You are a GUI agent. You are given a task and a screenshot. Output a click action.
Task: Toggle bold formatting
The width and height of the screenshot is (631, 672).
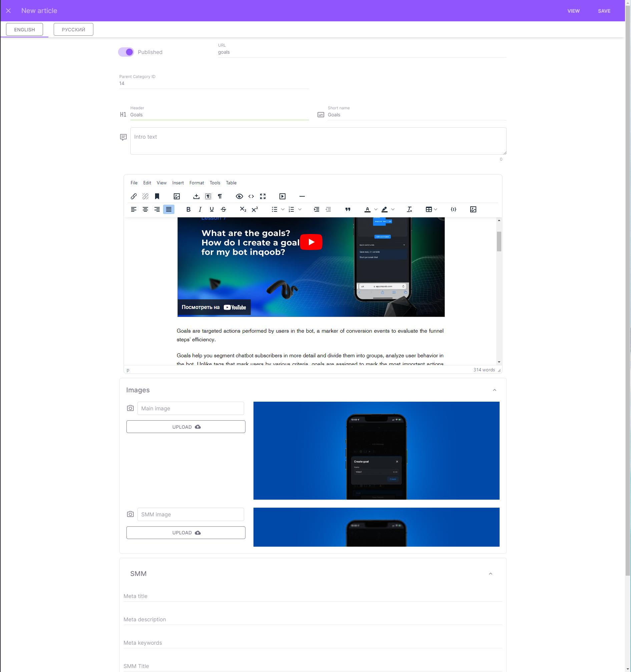(188, 210)
